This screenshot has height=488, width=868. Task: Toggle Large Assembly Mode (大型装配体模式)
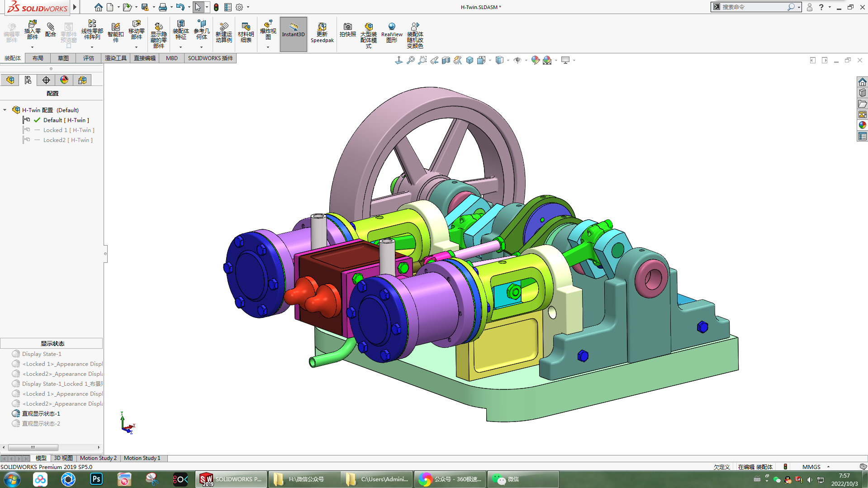click(369, 35)
